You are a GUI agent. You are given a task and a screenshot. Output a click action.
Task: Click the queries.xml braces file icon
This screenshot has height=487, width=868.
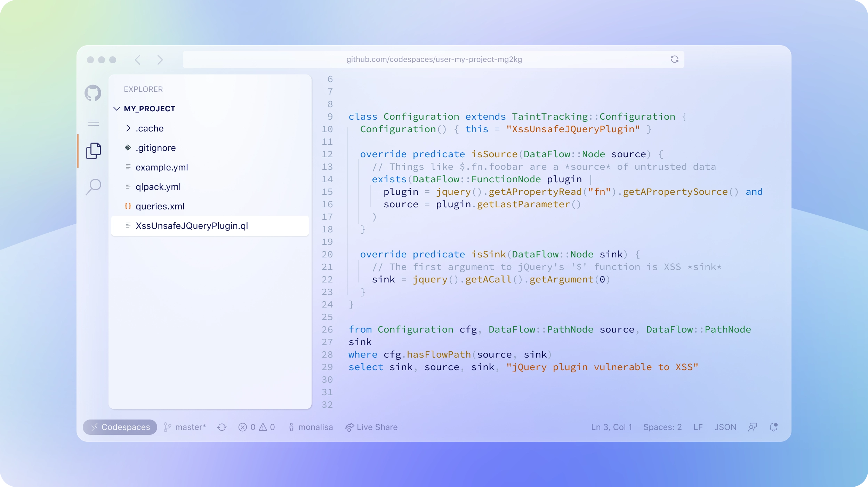[128, 206]
